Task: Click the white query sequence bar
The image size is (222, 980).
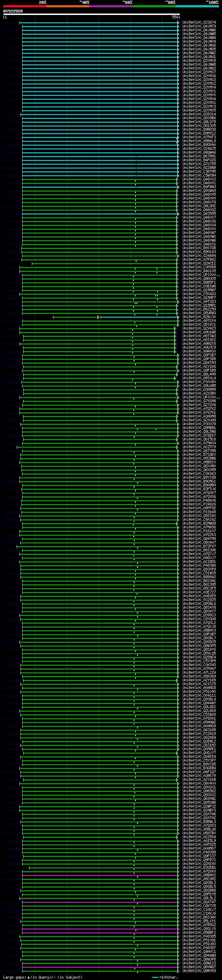Action: pos(92,14)
